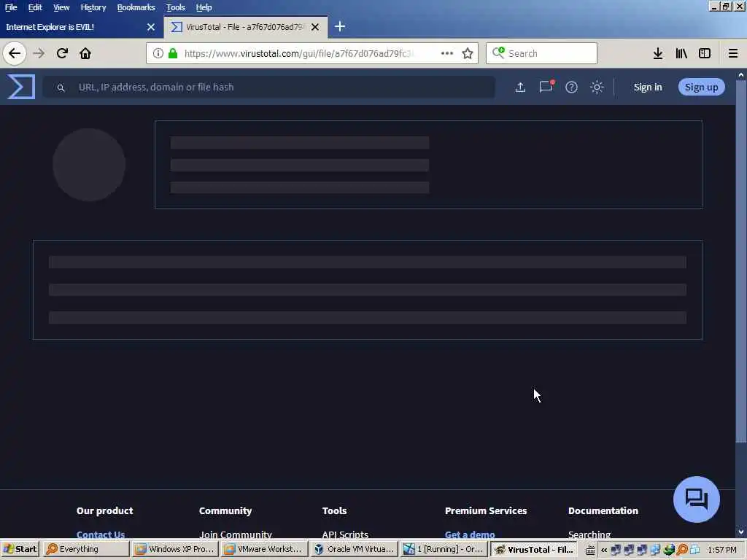Switch to 1 [Running] taskbar item
Image resolution: width=747 pixels, height=560 pixels.
tap(443, 549)
